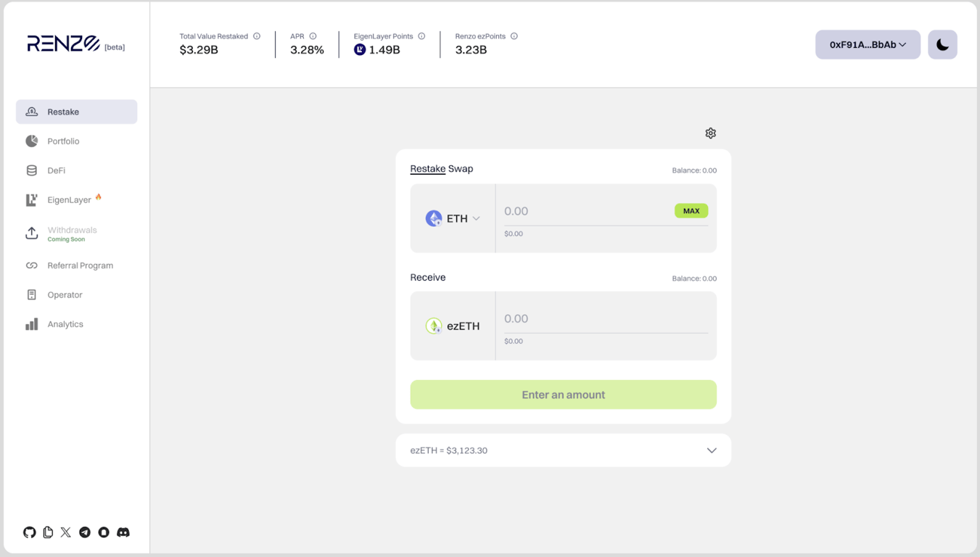Screen dimensions: 980x557
Task: Click Balance: 0.00 beside the Receive label
Action: 694,278
